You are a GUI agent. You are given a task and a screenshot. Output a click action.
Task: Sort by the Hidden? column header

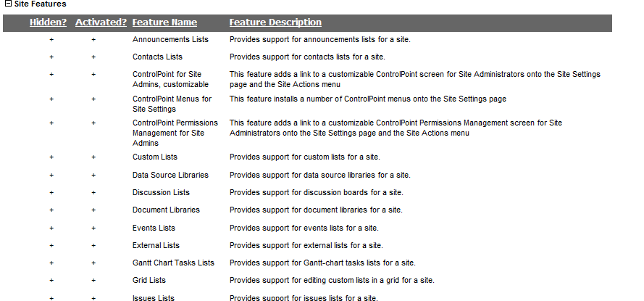50,22
